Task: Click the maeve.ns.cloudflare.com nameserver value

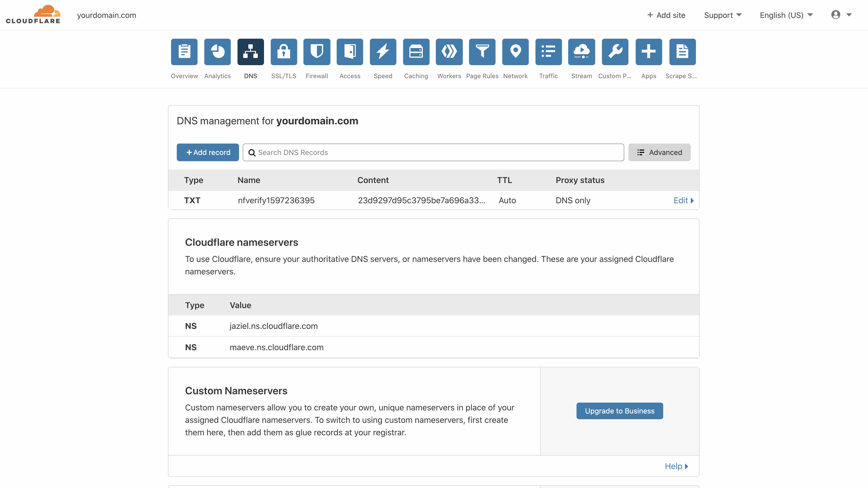Action: click(276, 347)
